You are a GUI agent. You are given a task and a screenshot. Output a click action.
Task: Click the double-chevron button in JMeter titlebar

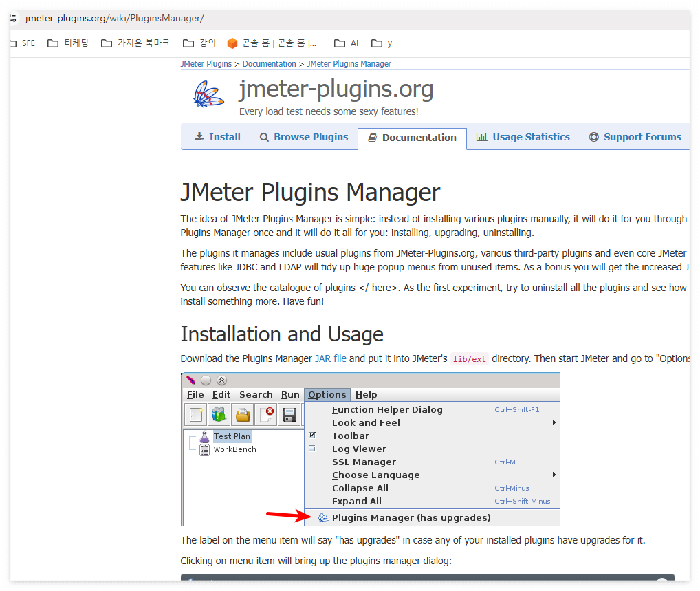(x=222, y=380)
